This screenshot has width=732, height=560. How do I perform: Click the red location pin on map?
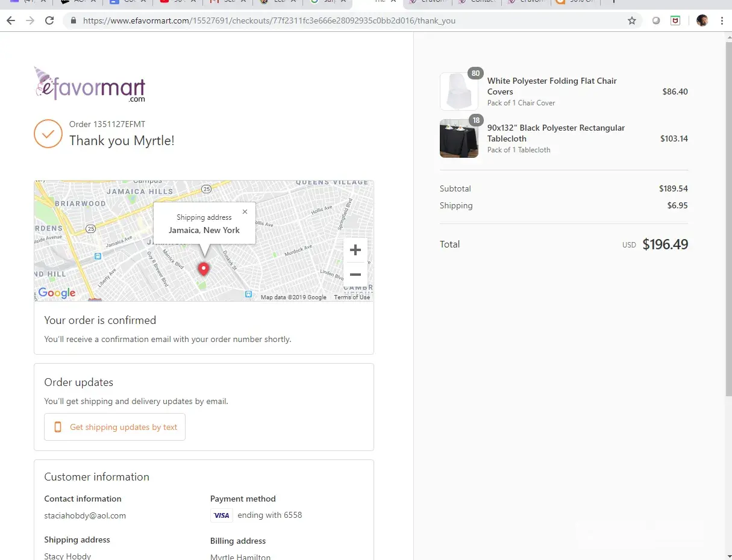tap(204, 269)
